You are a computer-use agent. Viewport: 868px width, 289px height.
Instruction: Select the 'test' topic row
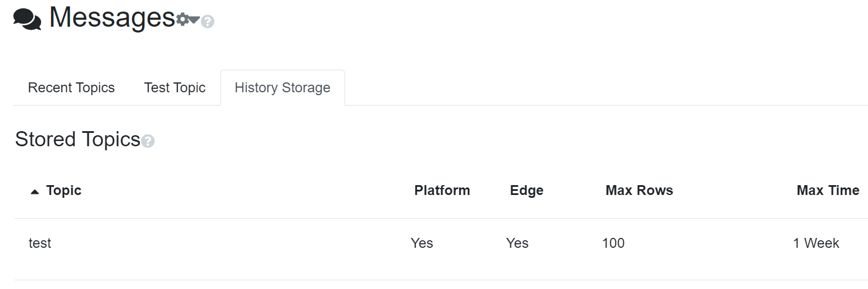click(x=40, y=243)
